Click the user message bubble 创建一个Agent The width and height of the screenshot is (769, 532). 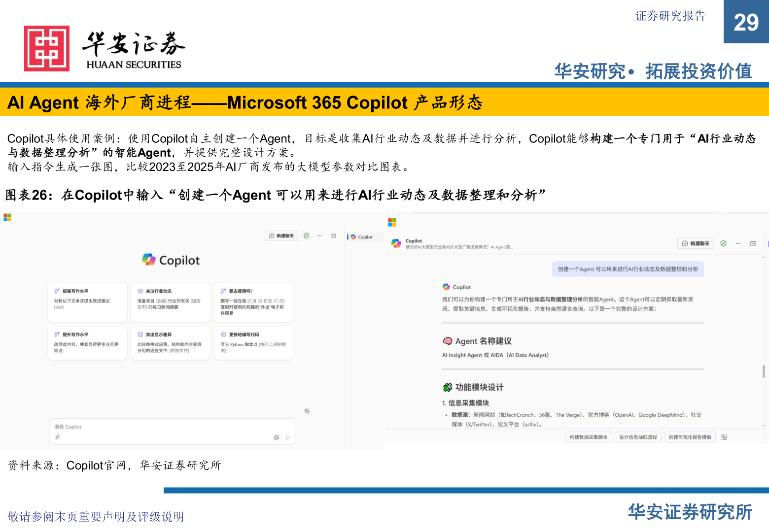[628, 269]
